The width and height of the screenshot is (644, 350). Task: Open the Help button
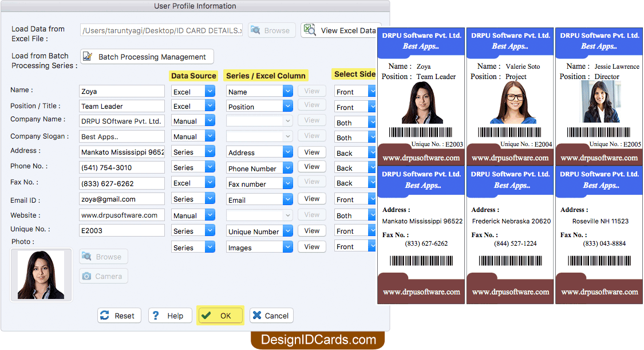[x=170, y=316]
